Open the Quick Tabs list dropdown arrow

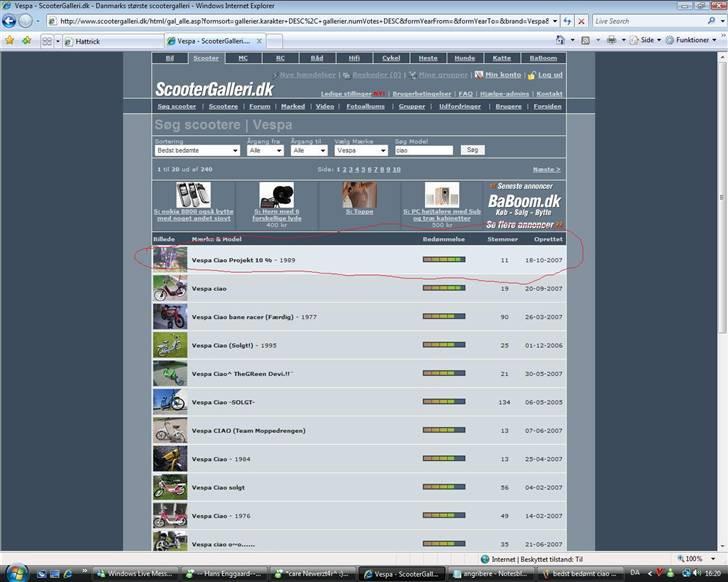pos(58,41)
